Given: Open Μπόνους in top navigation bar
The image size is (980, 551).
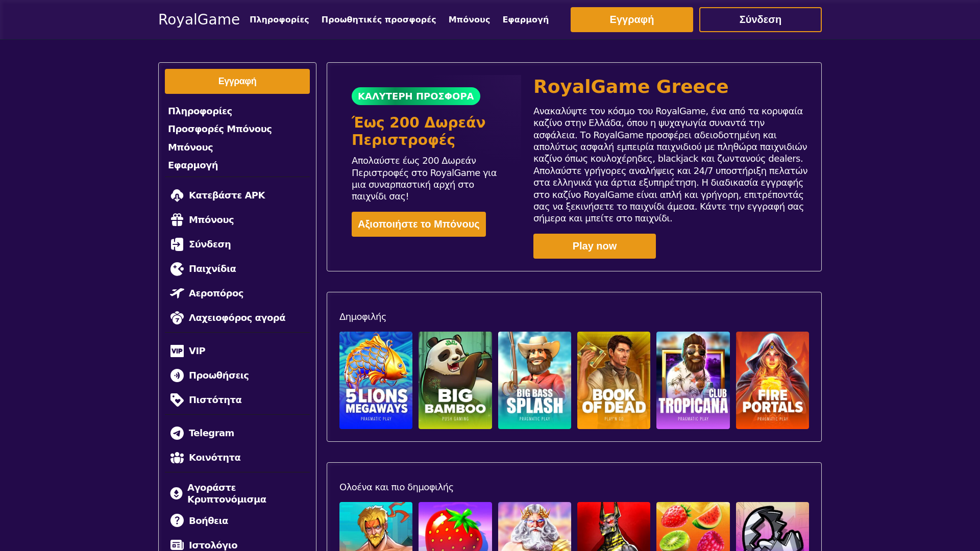Looking at the screenshot, I should pyautogui.click(x=469, y=19).
